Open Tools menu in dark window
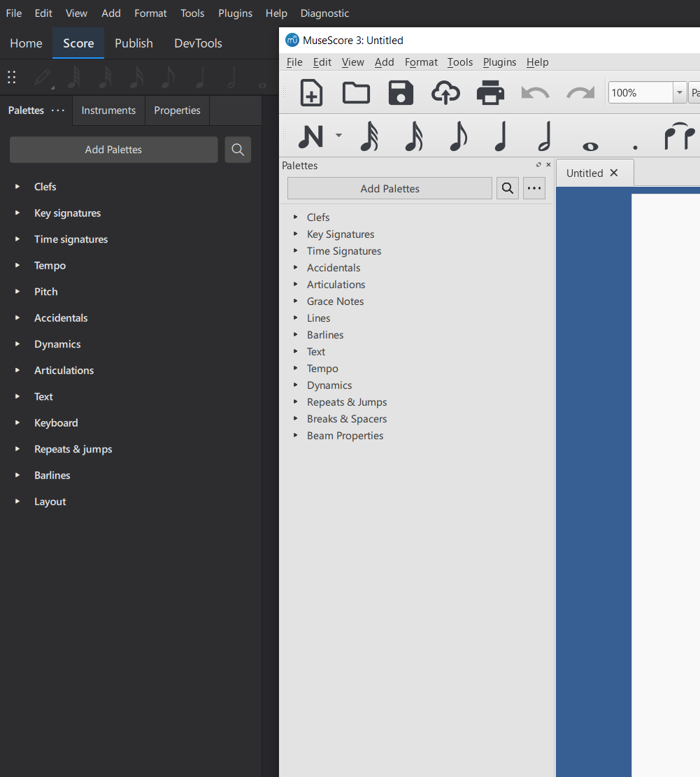The image size is (700, 777). point(192,13)
